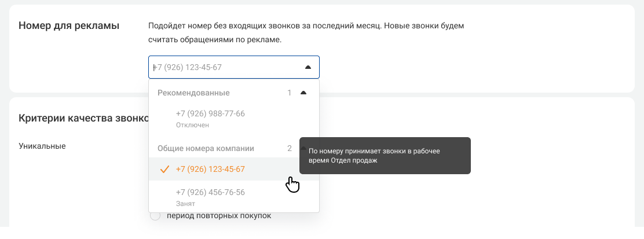Choose the highlighted number +7 (926) 123-45-67
Viewport: 644px width, 239px height.
210,169
